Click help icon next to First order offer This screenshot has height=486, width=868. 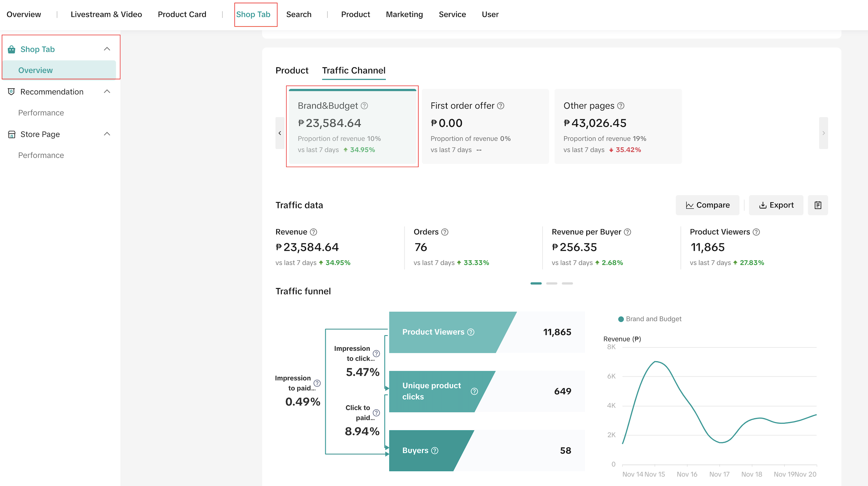pyautogui.click(x=501, y=106)
